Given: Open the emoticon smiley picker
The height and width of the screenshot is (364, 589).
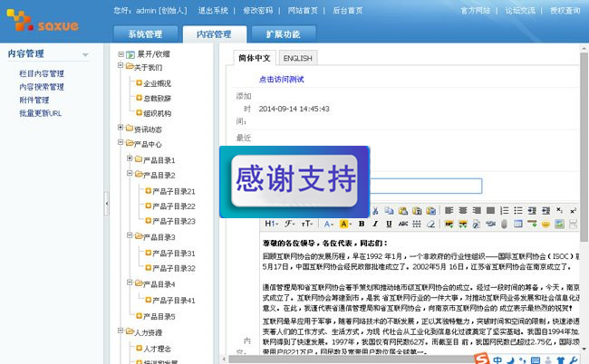Looking at the screenshot, I should (x=546, y=224).
